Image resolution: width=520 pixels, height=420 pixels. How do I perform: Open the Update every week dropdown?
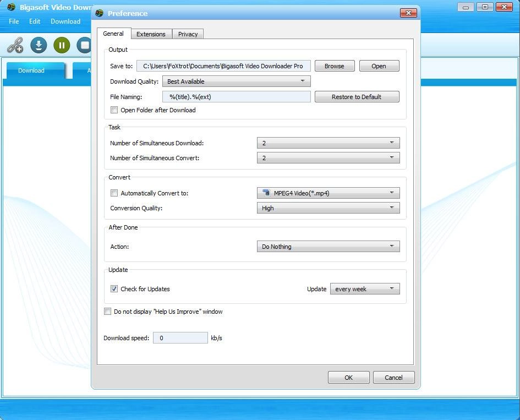365,288
